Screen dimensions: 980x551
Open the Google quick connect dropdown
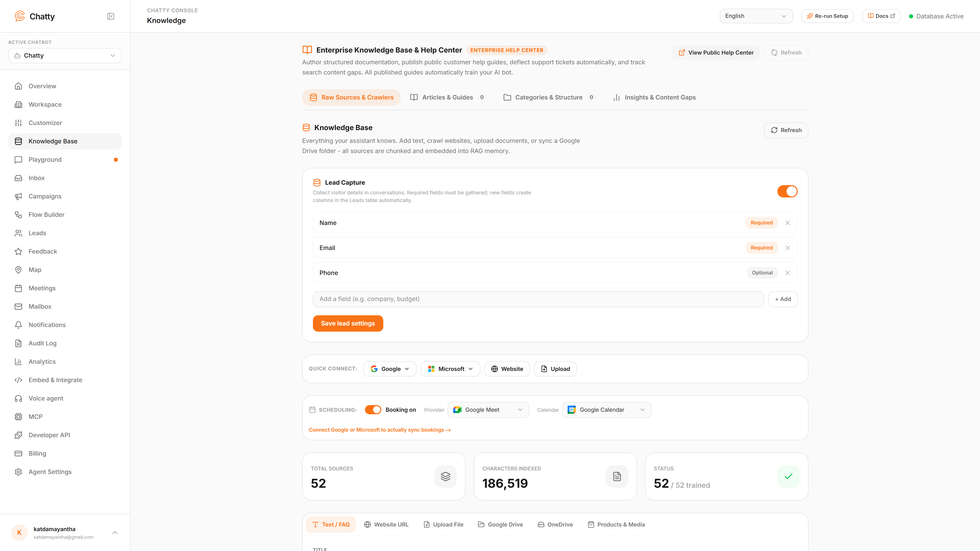[x=390, y=369]
